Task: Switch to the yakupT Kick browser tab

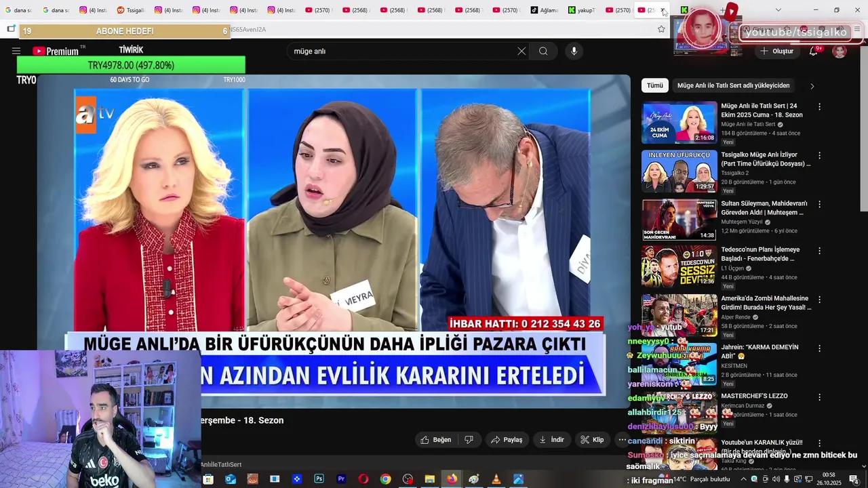Action: 582,10
